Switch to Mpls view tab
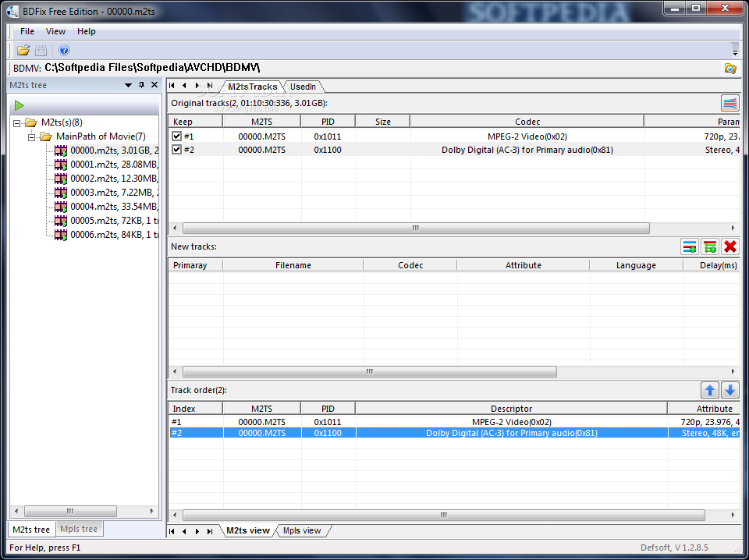 click(x=302, y=530)
